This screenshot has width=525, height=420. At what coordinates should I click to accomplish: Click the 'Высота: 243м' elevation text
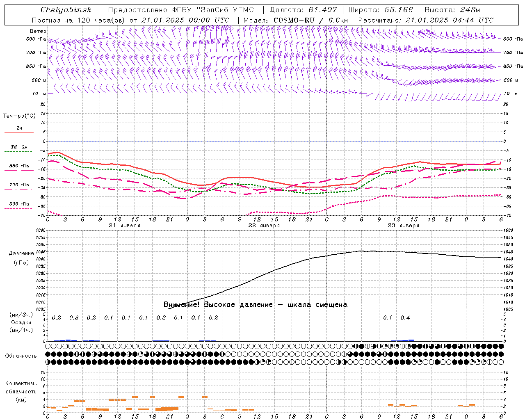tap(452, 10)
